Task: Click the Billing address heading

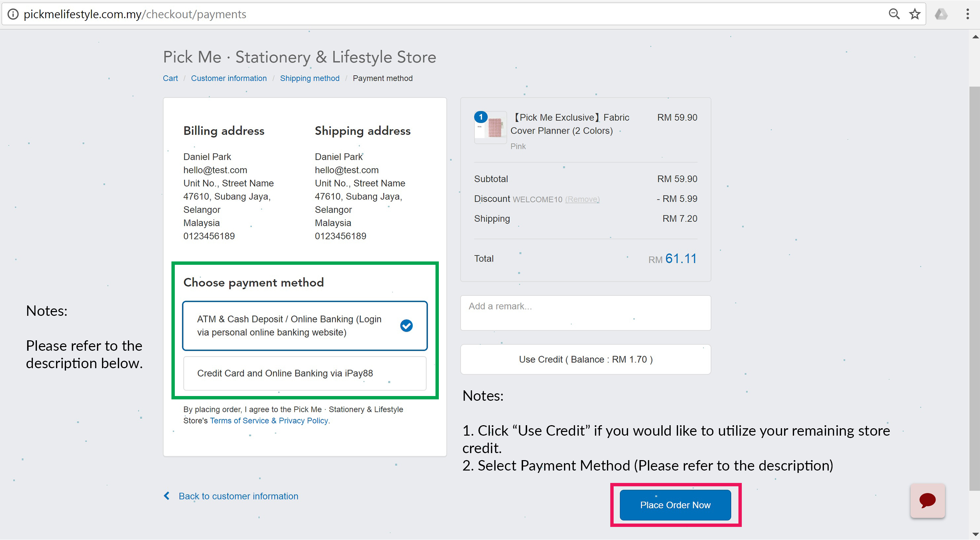Action: pos(224,131)
